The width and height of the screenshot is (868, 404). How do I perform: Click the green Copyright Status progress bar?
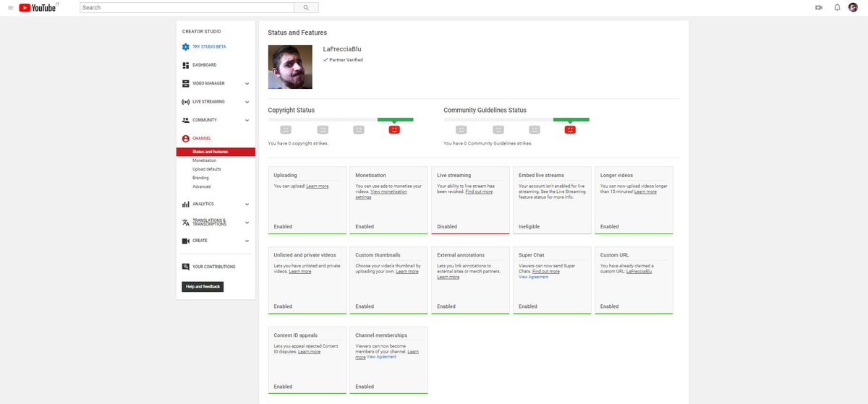(x=396, y=119)
